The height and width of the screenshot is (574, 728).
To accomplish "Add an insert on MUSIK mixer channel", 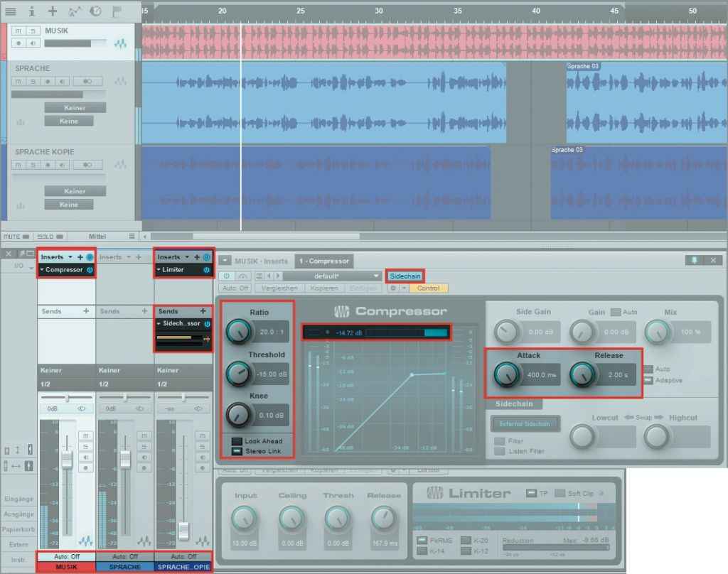I will coord(80,256).
